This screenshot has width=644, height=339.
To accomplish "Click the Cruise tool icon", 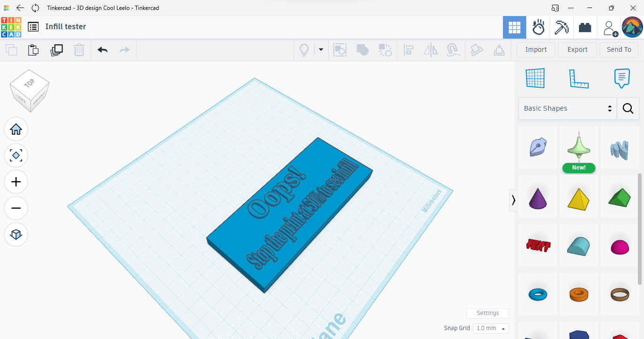I will tap(453, 50).
